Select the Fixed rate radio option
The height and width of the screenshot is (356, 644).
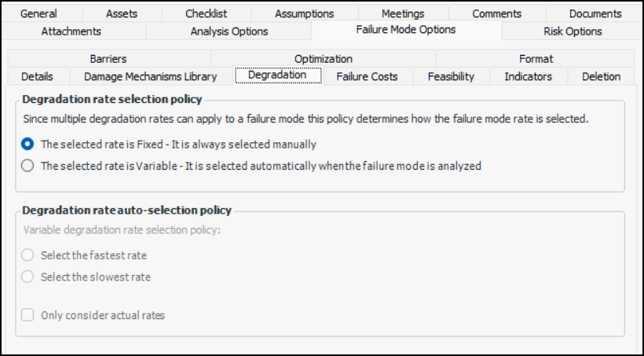coord(28,145)
